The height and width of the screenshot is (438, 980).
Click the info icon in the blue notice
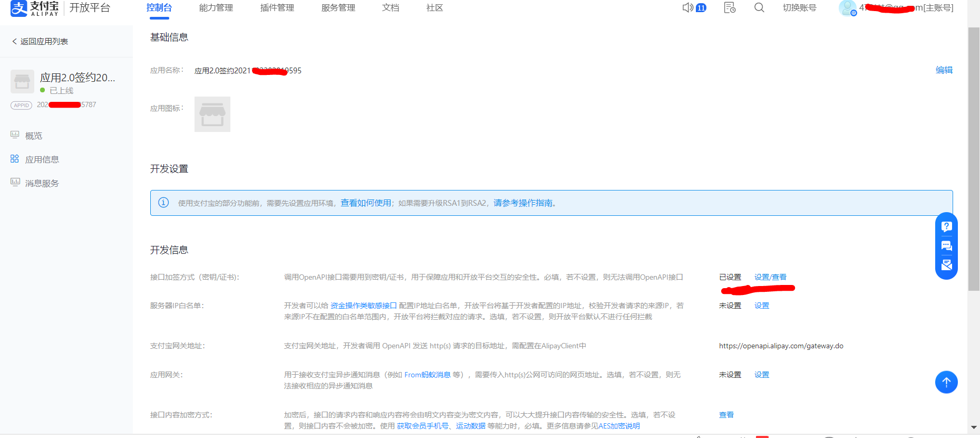(163, 203)
